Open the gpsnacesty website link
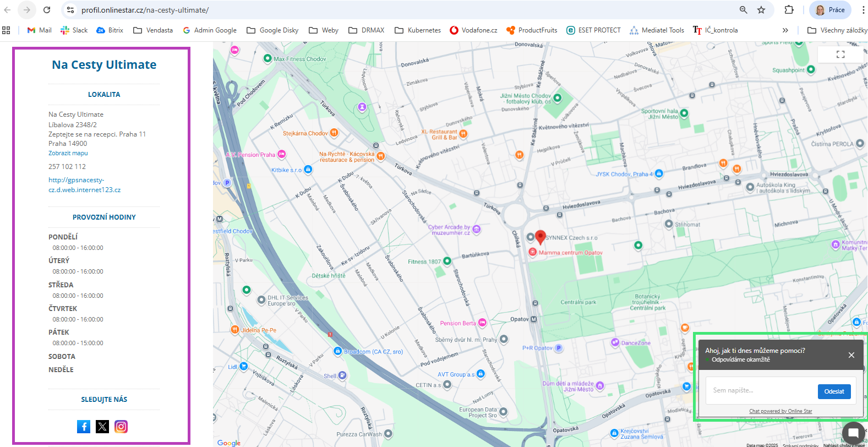The image size is (868, 447). 85,185
